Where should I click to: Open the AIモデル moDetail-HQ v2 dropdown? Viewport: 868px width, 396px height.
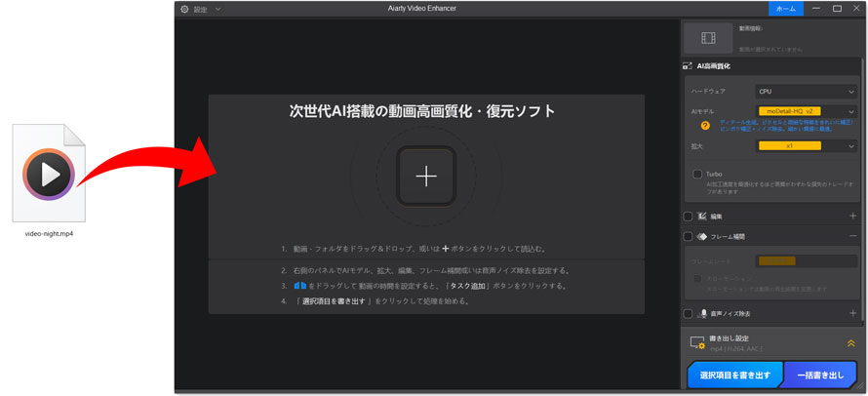[x=806, y=111]
